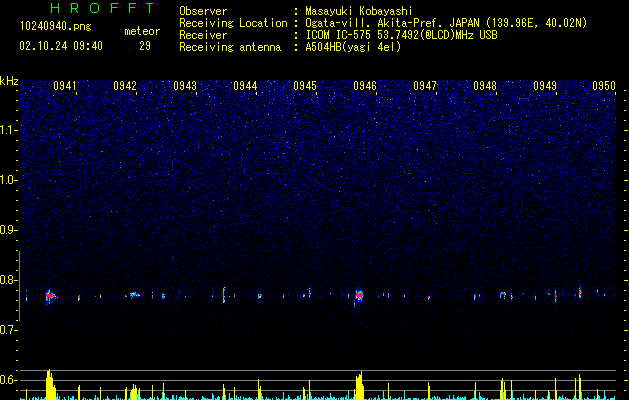Click the 0.8 kHz axis label

(x=8, y=280)
